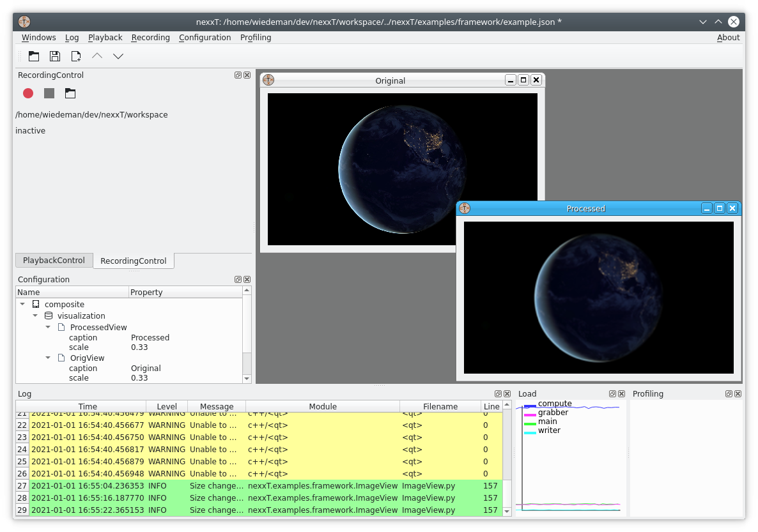Open the Windows menu

coord(39,37)
